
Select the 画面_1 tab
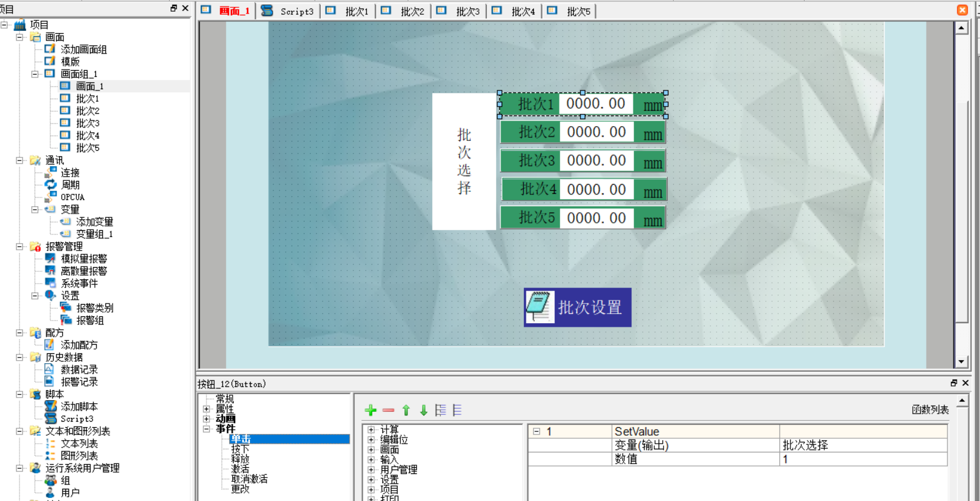click(x=225, y=11)
